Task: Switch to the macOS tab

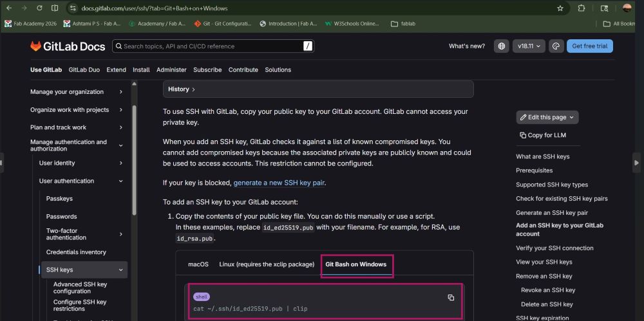Action: (198, 264)
